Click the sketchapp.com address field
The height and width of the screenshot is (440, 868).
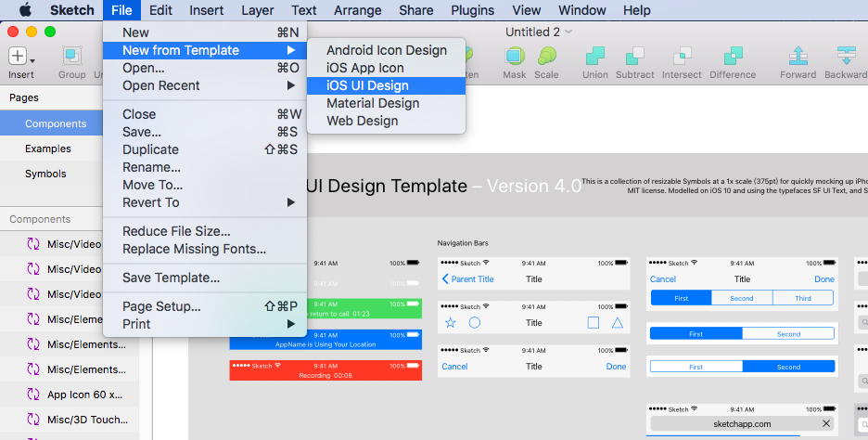742,423
